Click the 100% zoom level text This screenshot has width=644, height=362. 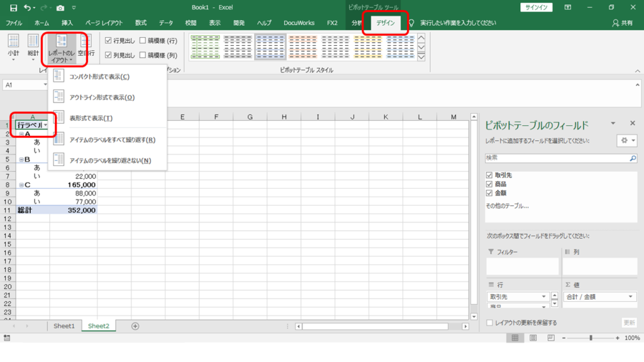(x=632, y=337)
